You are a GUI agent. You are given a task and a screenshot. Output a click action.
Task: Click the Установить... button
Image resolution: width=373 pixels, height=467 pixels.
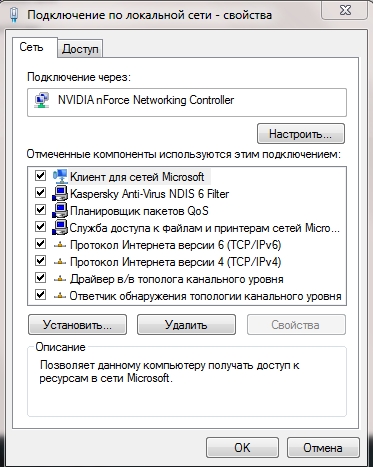click(x=77, y=325)
